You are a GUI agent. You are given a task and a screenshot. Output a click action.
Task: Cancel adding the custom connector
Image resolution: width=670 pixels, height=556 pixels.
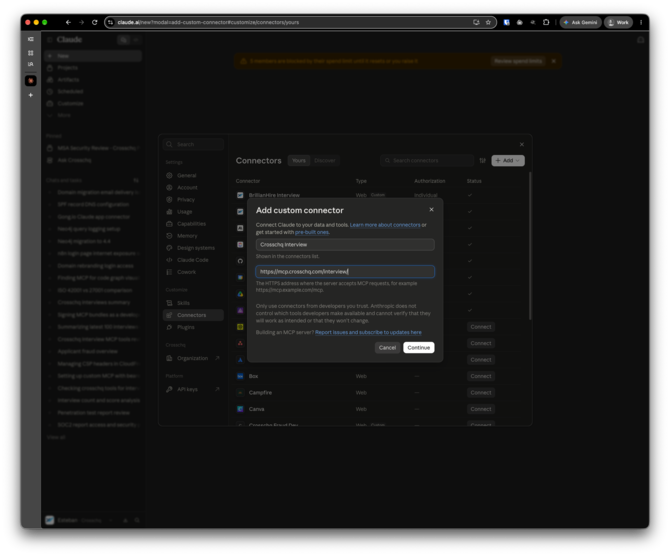(387, 347)
